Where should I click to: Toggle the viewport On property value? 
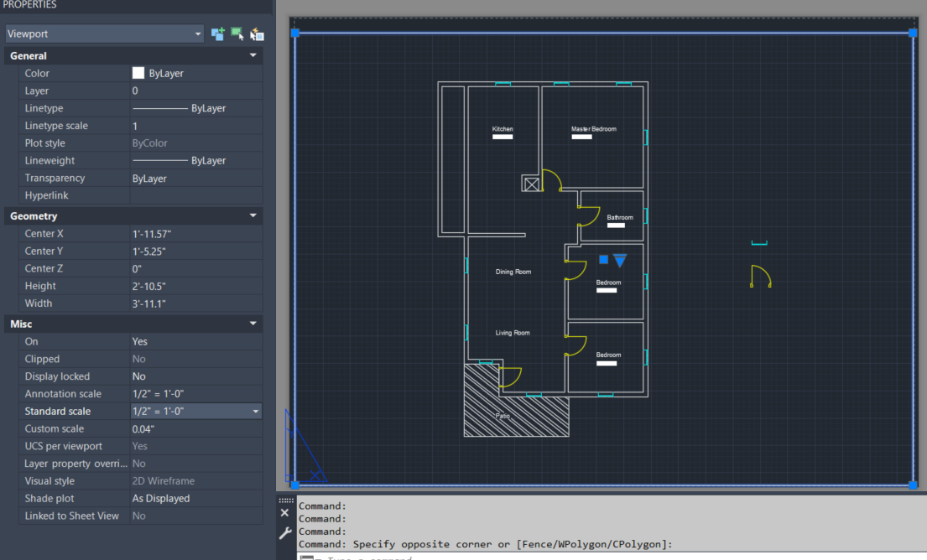click(139, 341)
